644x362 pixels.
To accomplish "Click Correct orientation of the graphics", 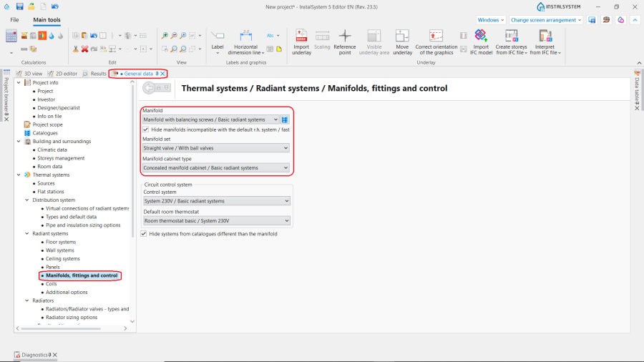I will click(x=436, y=42).
